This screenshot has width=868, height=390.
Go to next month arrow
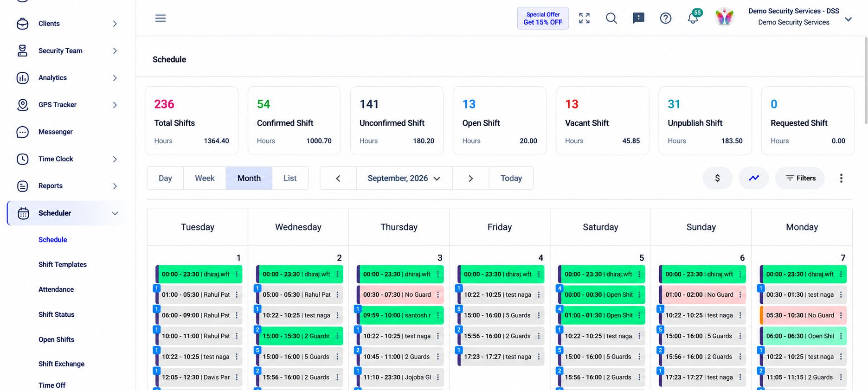471,178
